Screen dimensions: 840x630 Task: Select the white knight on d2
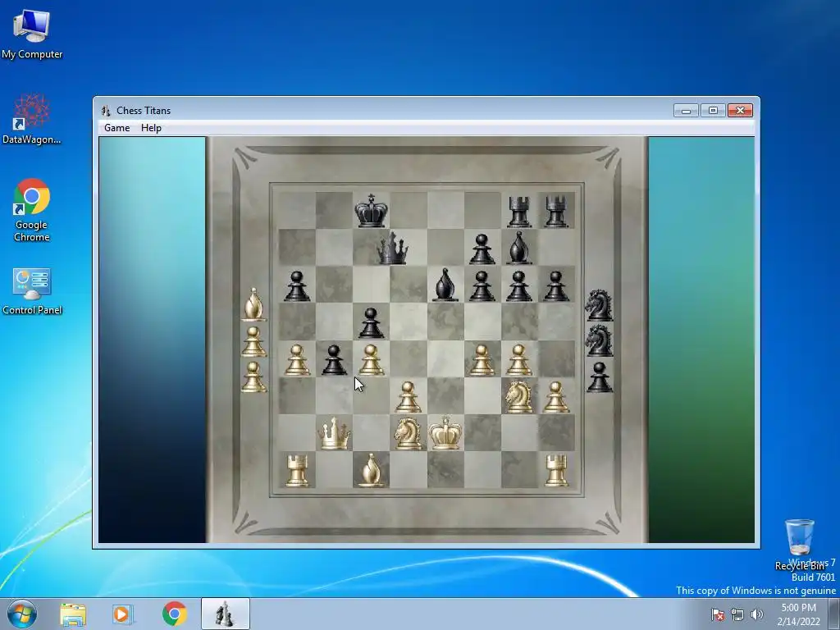point(409,433)
